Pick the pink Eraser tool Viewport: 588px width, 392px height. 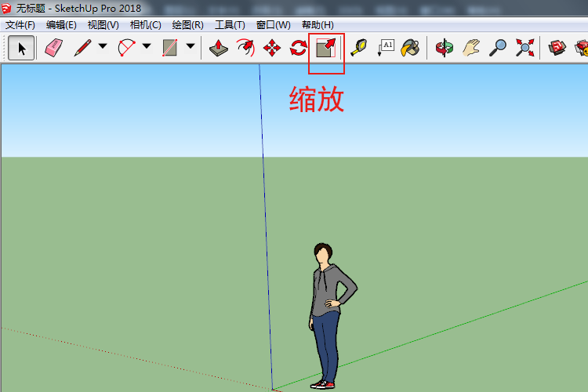coord(53,48)
